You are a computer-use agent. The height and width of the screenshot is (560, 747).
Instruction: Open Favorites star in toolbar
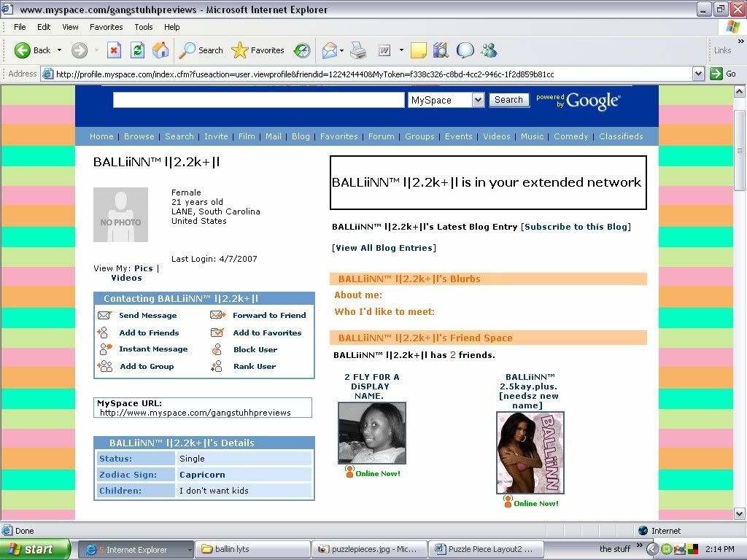point(239,50)
